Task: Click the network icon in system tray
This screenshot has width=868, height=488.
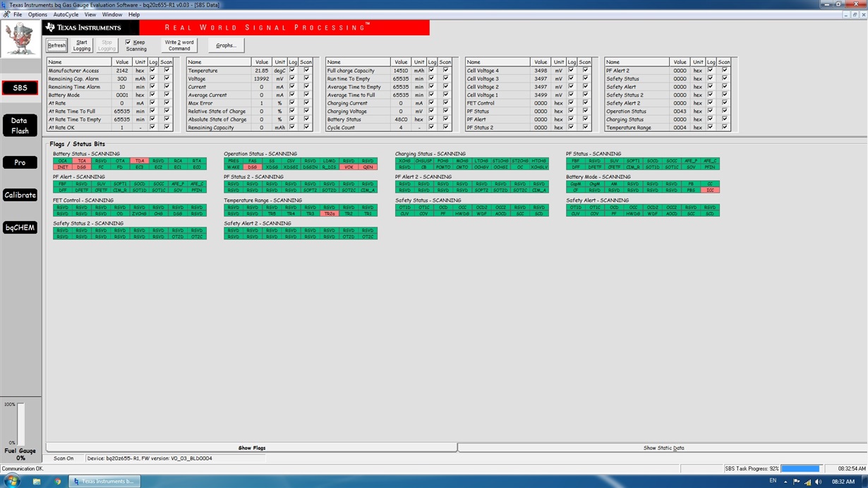Action: (807, 481)
